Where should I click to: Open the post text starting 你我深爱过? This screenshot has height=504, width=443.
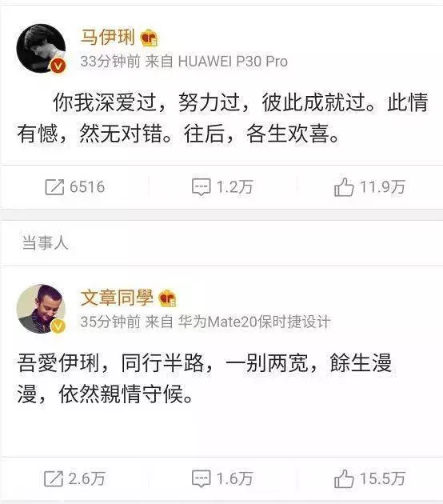pos(222,118)
